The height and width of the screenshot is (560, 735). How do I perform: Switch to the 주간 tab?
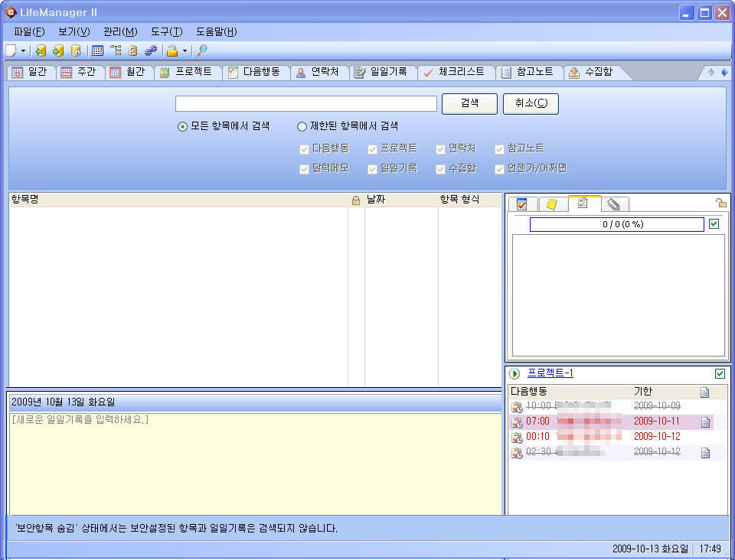[80, 72]
